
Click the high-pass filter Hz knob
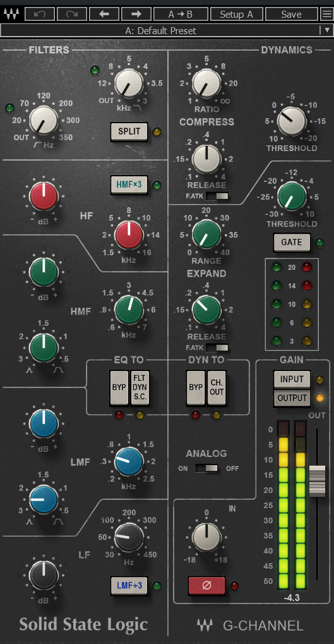tap(44, 119)
